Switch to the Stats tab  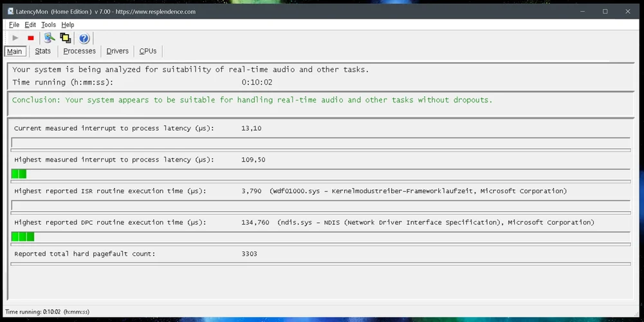[42, 51]
